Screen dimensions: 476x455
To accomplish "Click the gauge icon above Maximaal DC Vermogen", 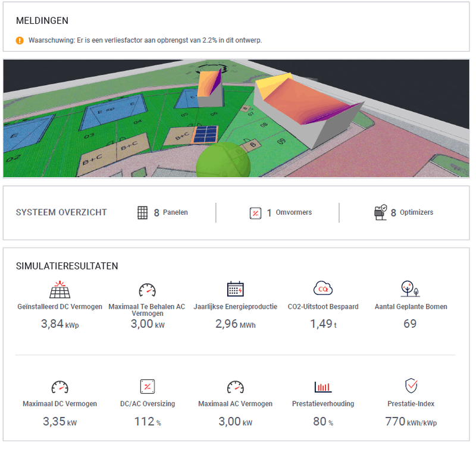I will [x=60, y=387].
